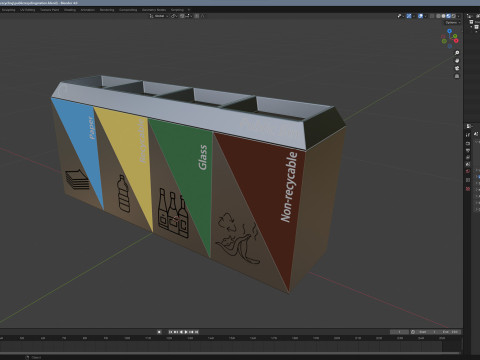Jump to the previous keyframe

coord(176,332)
